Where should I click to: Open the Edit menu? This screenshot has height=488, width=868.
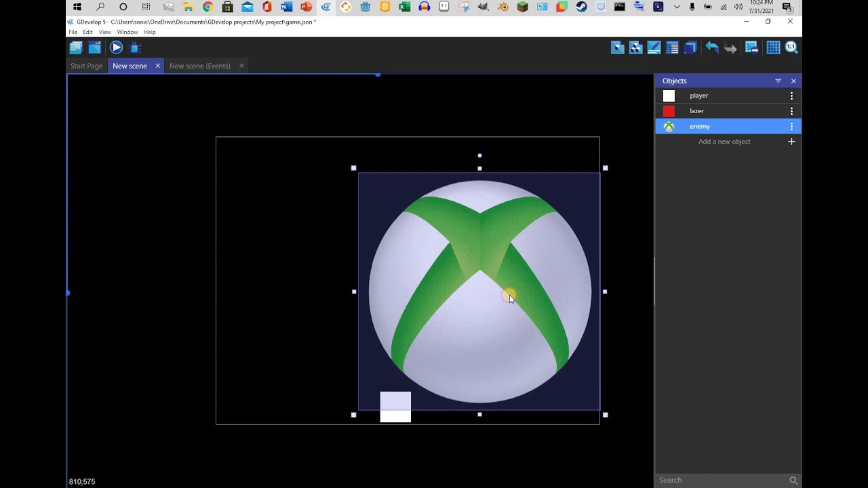88,32
